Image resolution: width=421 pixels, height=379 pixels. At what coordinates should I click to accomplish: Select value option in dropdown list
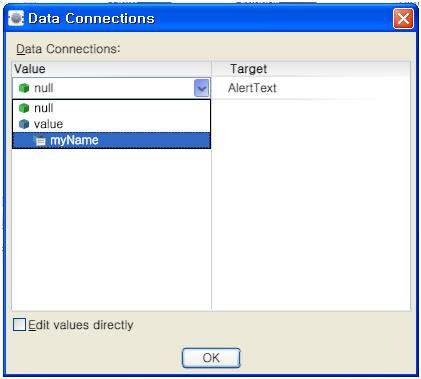(x=111, y=124)
